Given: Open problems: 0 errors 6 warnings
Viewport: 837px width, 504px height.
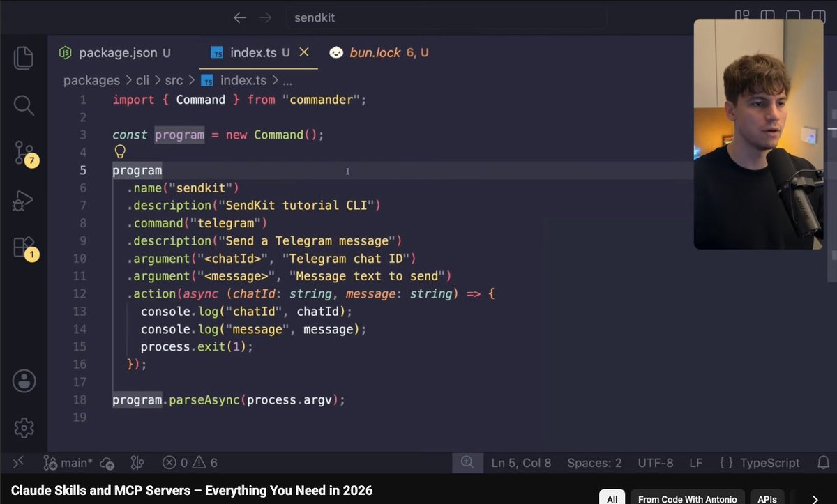Looking at the screenshot, I should (x=190, y=463).
